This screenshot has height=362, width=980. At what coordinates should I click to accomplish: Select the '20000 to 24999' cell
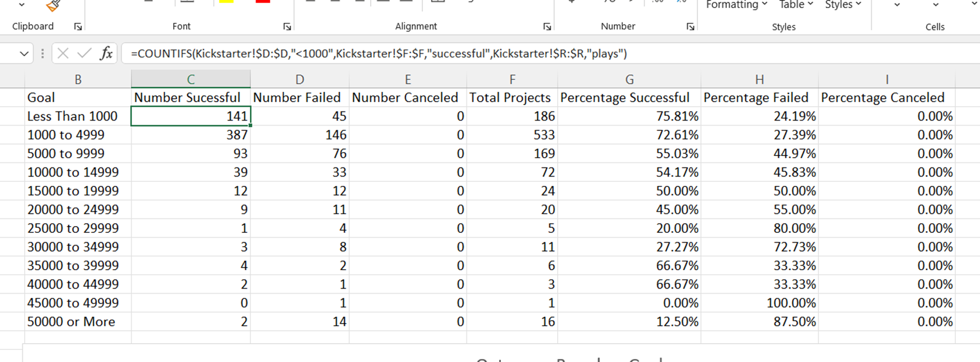(78, 209)
